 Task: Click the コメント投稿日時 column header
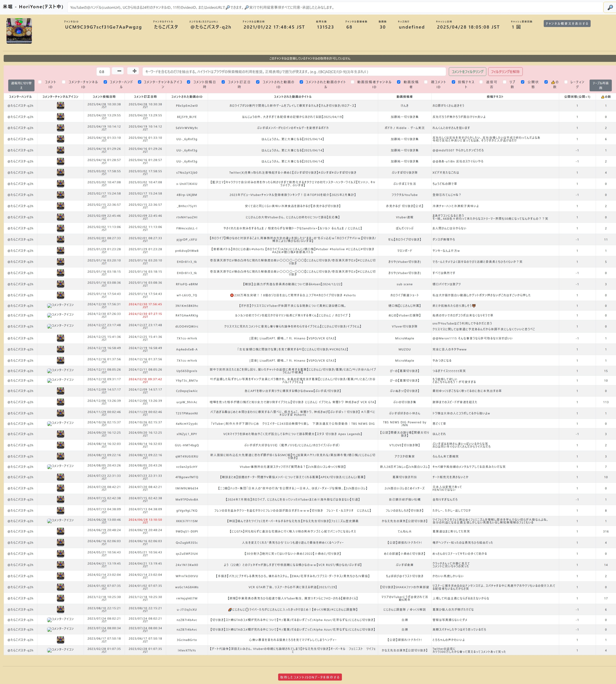coord(104,97)
